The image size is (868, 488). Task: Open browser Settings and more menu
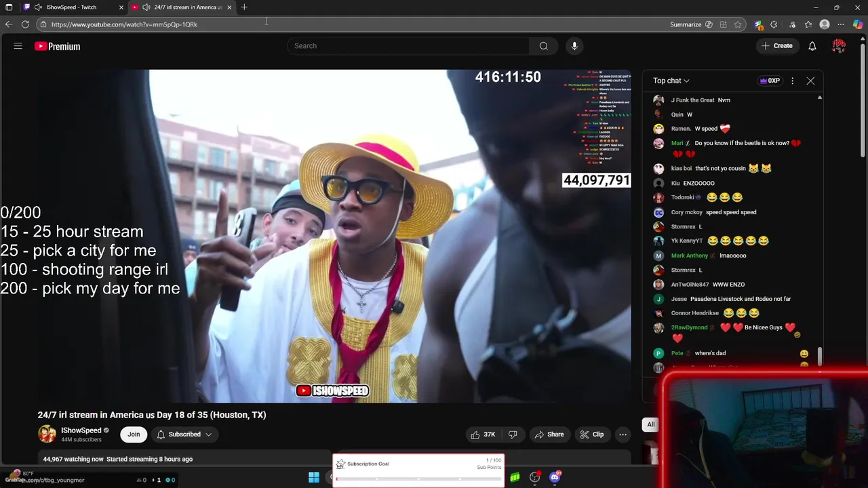[x=841, y=24]
